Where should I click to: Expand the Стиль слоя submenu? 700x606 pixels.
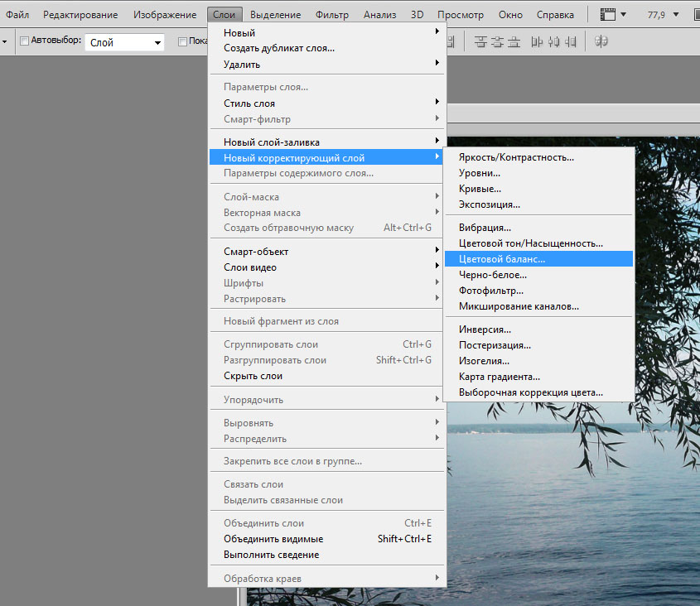click(x=326, y=103)
